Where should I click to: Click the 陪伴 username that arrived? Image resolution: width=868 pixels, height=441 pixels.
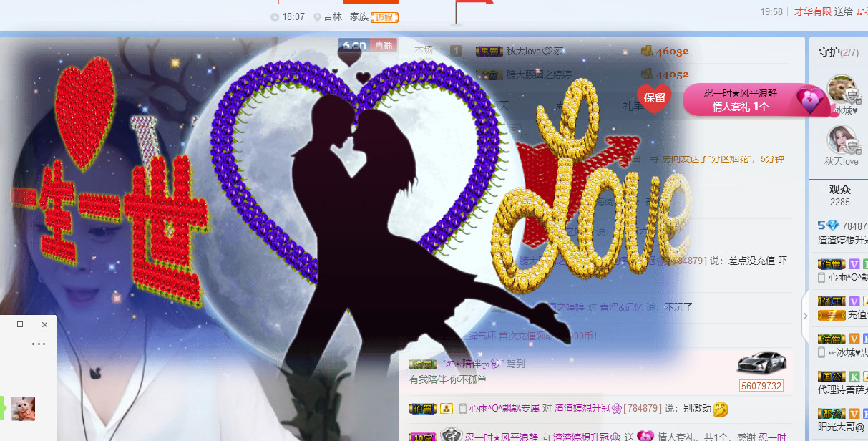pyautogui.click(x=473, y=364)
